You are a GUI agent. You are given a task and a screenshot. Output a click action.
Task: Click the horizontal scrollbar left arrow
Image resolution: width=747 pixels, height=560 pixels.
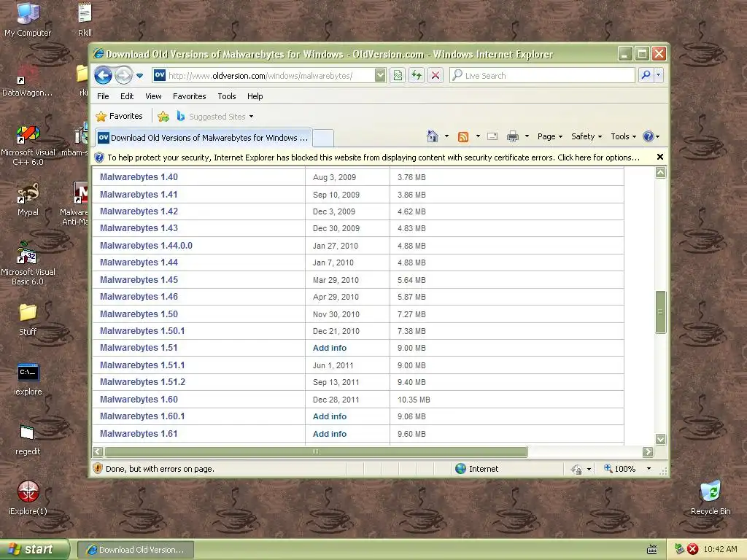pyautogui.click(x=98, y=451)
